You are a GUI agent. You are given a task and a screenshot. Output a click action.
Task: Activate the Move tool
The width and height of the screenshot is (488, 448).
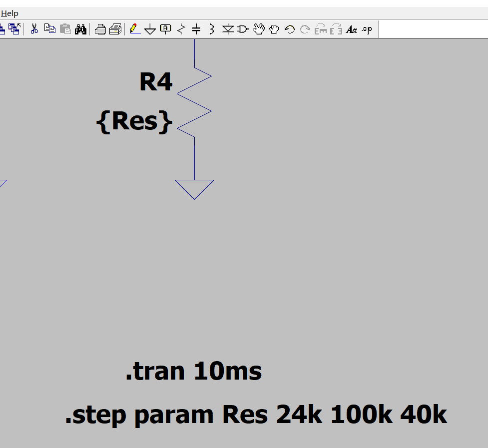[258, 29]
